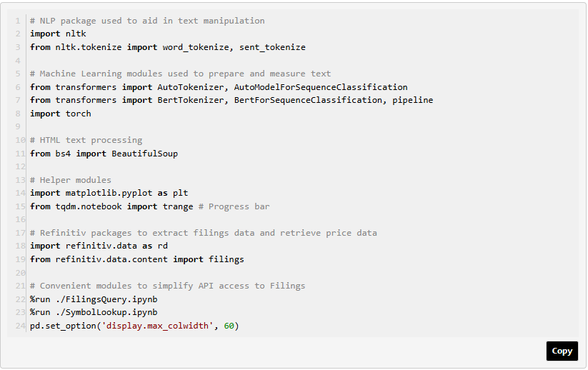The height and width of the screenshot is (370, 588).
Task: Click the 'pipeline' import on line 7
Action: [x=413, y=100]
